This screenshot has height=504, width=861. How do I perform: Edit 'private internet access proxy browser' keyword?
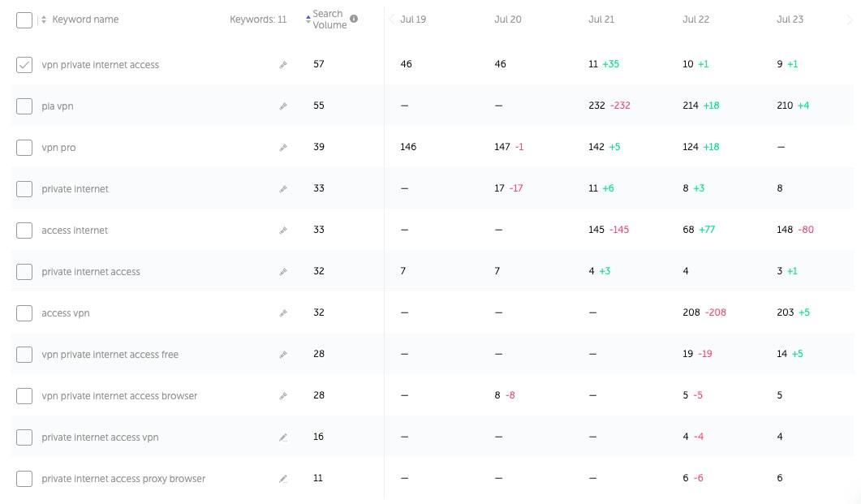(x=283, y=479)
